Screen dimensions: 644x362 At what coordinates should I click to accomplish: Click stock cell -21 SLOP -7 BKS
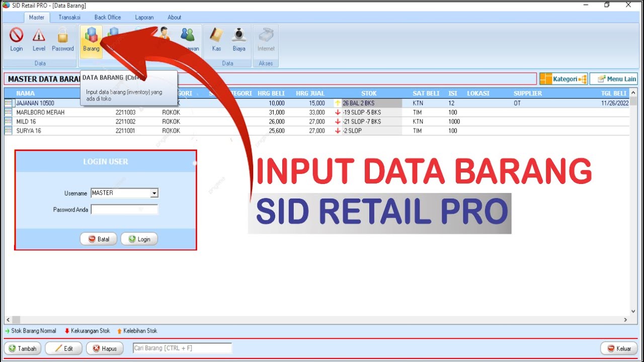point(371,121)
